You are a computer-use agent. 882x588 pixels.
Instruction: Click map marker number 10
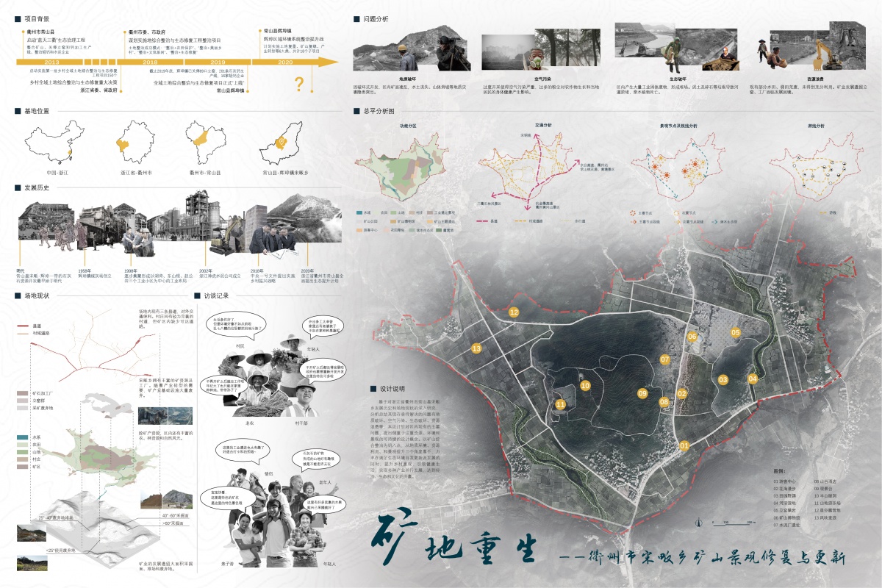(585, 385)
